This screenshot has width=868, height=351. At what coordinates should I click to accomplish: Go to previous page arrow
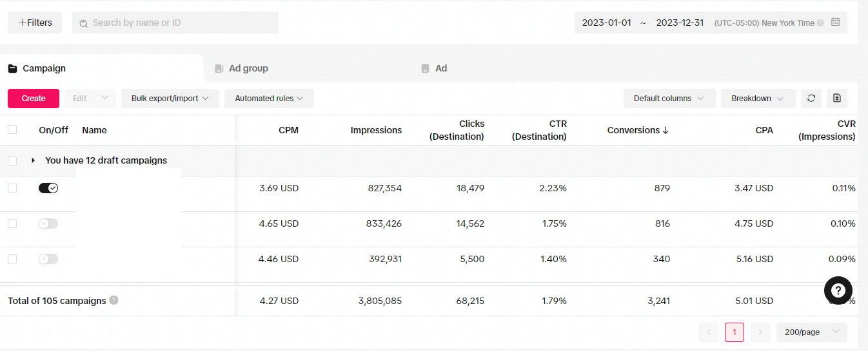click(x=708, y=332)
